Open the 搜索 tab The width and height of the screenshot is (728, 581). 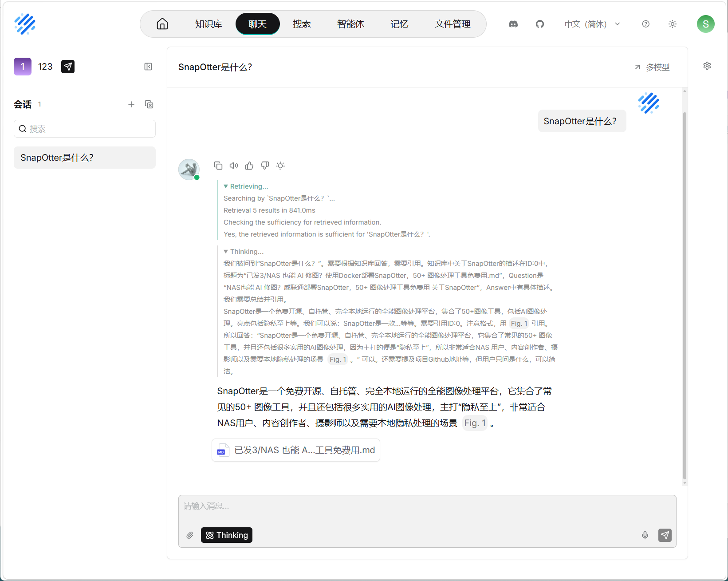(x=302, y=24)
